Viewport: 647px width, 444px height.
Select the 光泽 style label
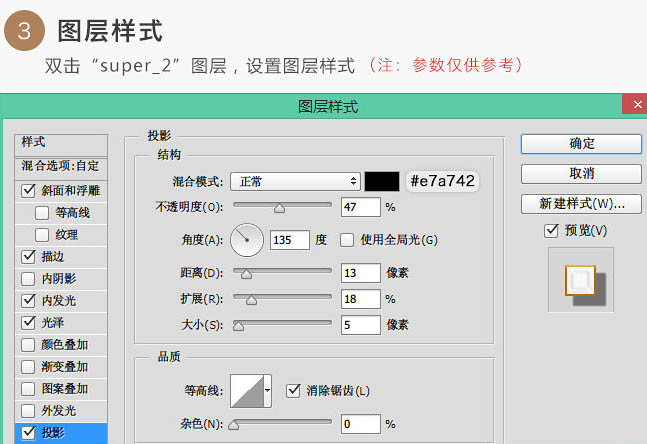point(53,323)
